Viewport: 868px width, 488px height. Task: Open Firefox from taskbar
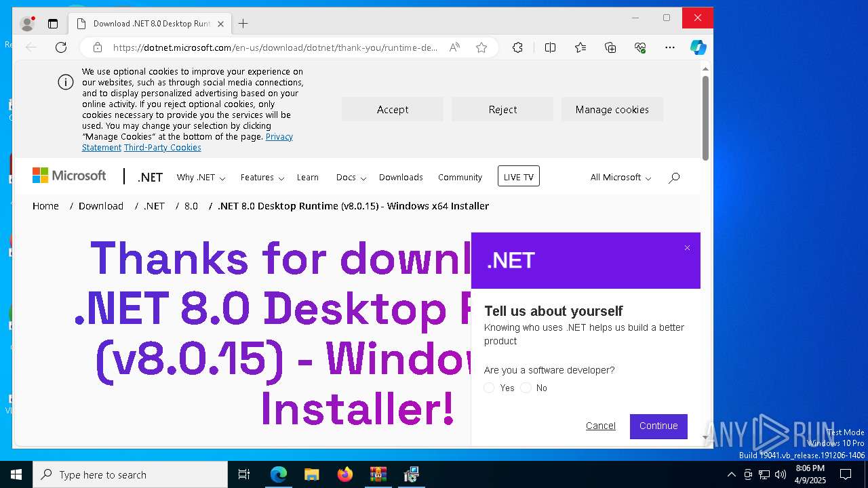(x=345, y=474)
